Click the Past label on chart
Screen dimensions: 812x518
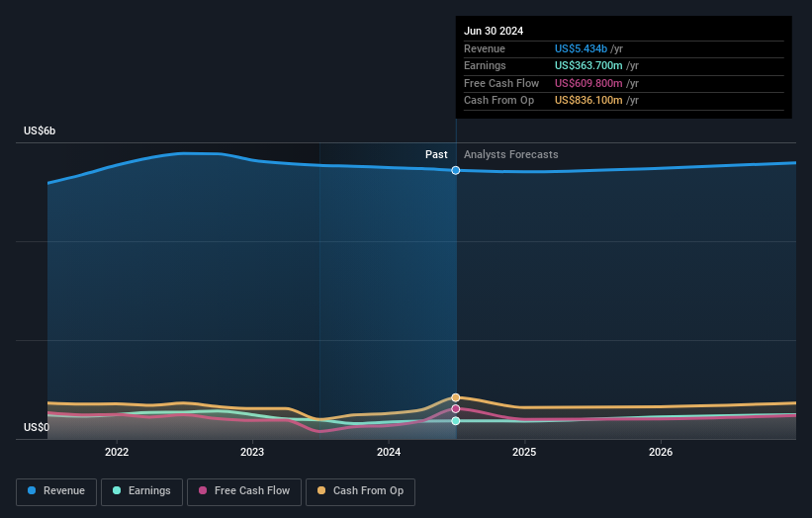point(436,154)
